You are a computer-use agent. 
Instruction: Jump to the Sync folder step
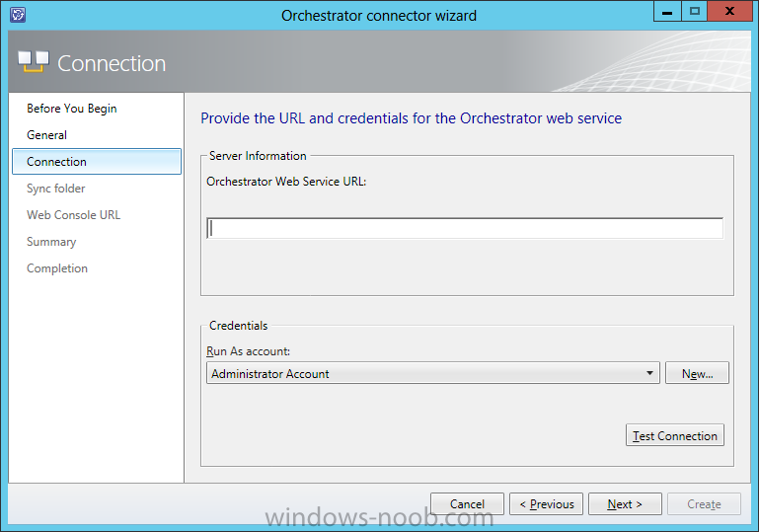click(56, 189)
